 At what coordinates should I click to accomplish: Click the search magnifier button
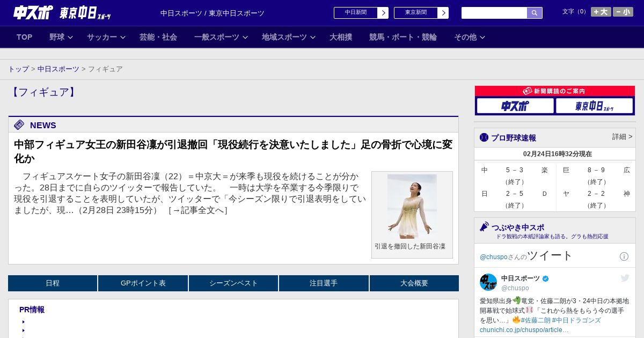(535, 13)
